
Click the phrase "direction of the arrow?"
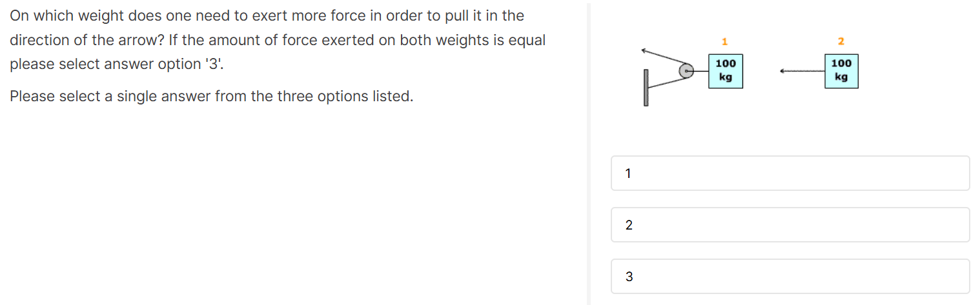(87, 40)
